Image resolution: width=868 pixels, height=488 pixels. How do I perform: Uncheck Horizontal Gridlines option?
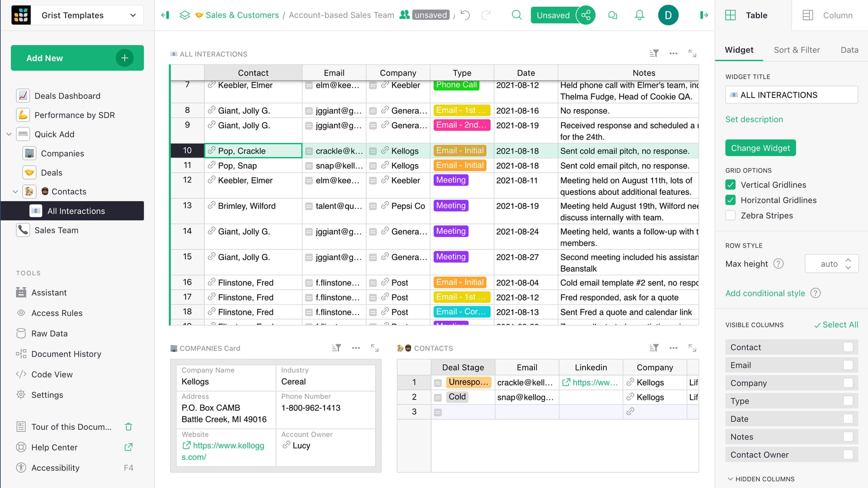(x=731, y=200)
